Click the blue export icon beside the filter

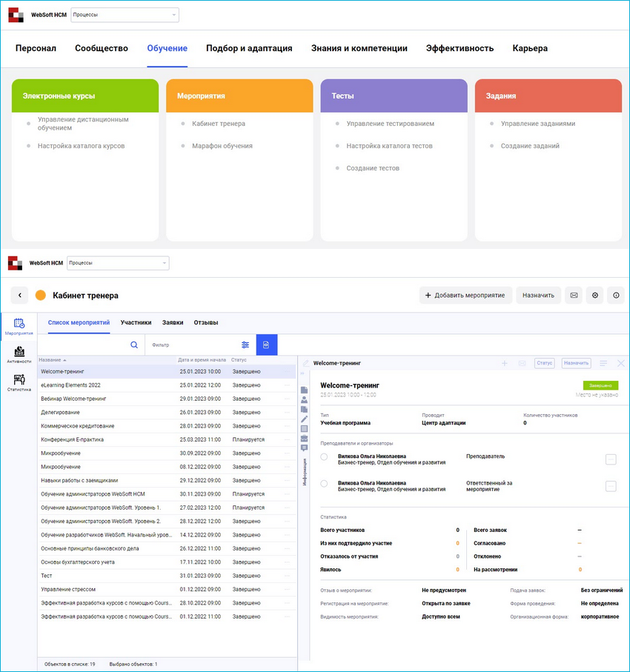266,345
